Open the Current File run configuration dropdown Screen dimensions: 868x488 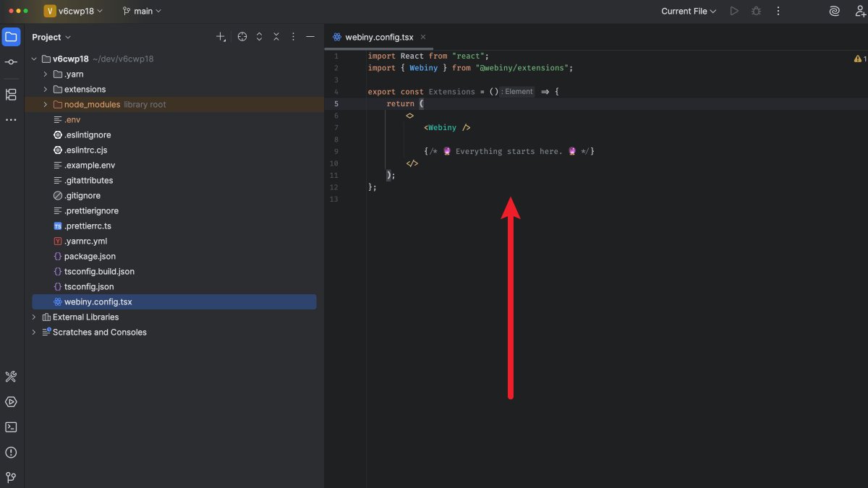click(688, 10)
